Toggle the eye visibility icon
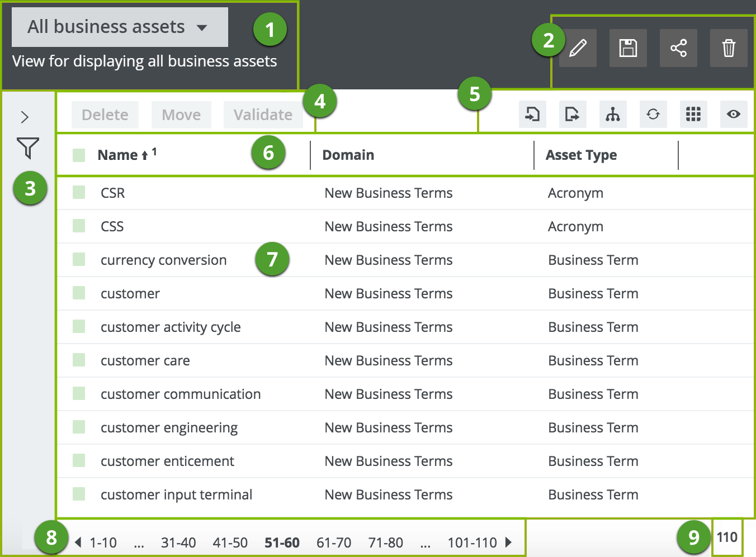This screenshot has height=557, width=756. pos(734,115)
